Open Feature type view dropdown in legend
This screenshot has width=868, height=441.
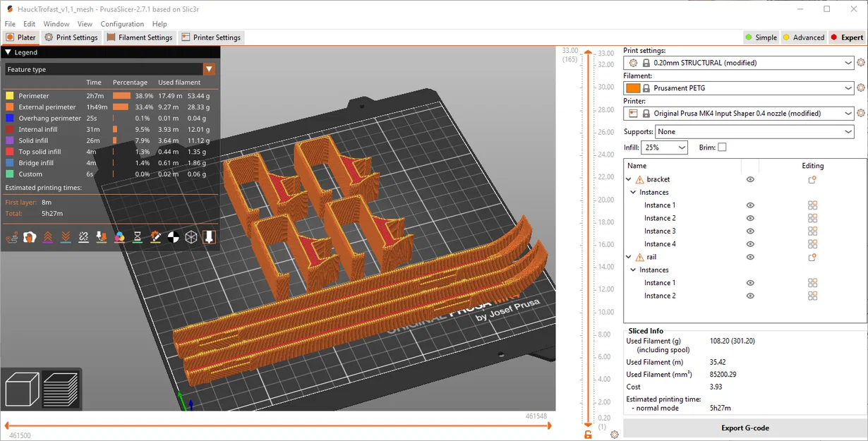coord(110,69)
